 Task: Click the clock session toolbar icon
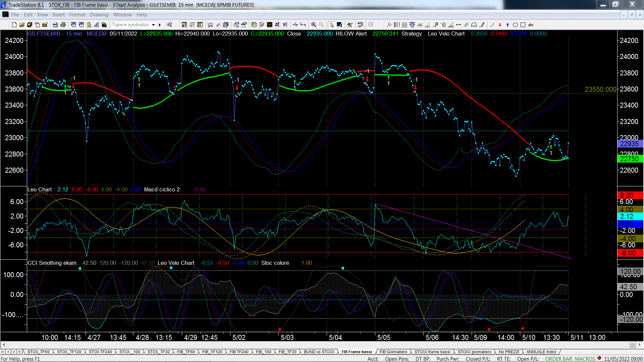pos(254,24)
